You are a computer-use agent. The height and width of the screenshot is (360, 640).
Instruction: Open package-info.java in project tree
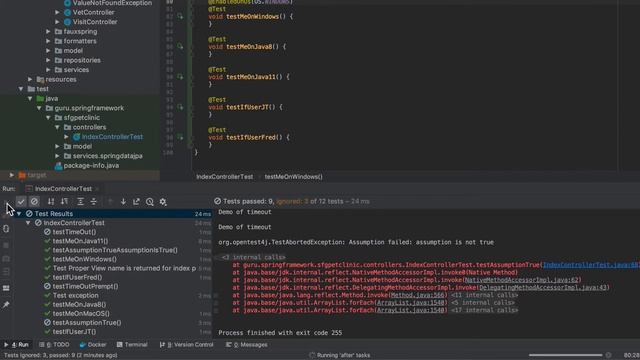coord(91,165)
